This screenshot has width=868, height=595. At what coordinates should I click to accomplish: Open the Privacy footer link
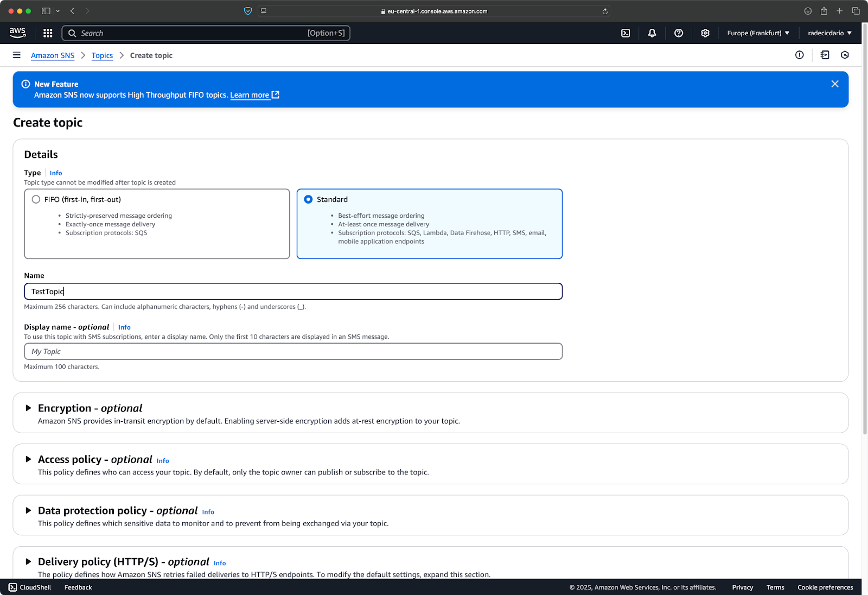[x=743, y=587]
